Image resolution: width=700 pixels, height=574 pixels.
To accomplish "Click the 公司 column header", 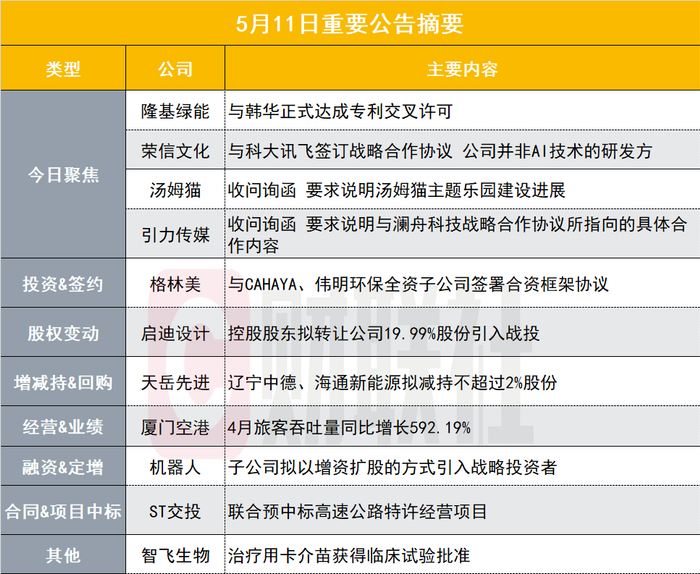I will (175, 69).
